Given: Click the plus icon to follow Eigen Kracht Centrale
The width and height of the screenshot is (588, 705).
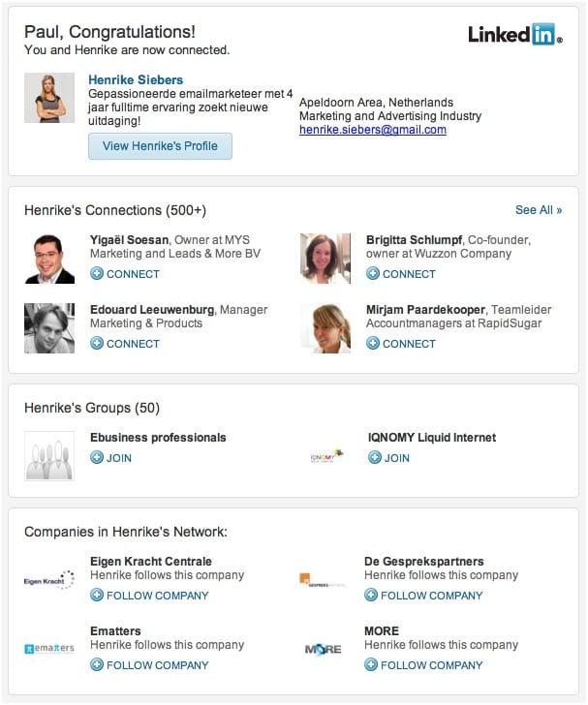Looking at the screenshot, I should (97, 595).
